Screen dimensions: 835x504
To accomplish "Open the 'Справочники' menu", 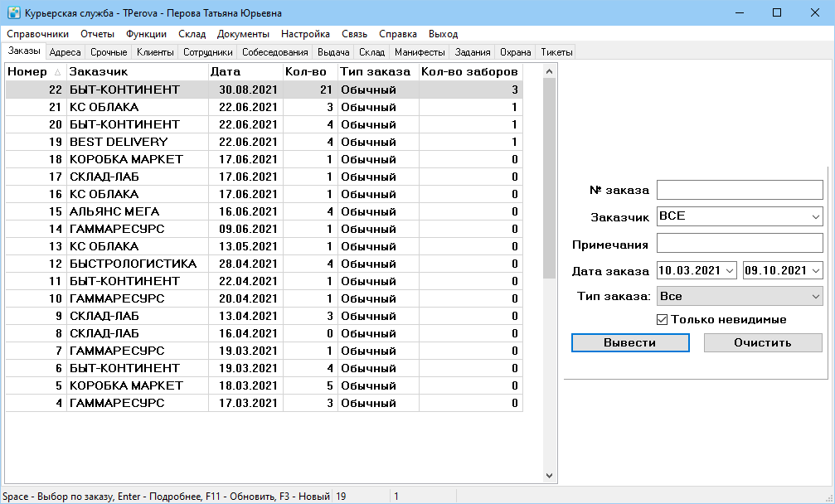I will point(38,34).
